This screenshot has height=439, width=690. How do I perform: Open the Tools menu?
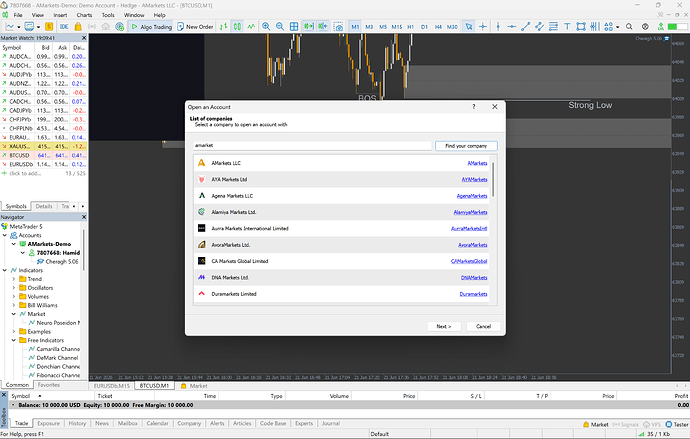pos(108,15)
